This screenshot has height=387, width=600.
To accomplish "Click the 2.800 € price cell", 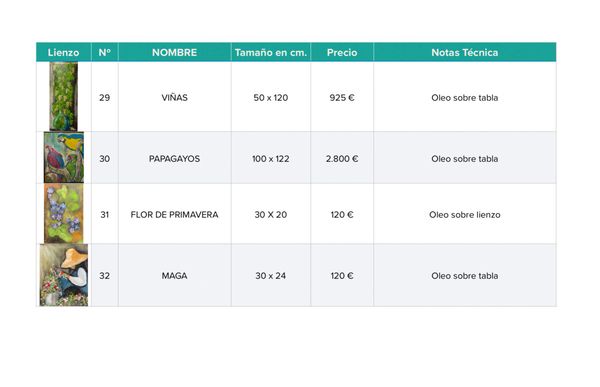I will point(342,158).
